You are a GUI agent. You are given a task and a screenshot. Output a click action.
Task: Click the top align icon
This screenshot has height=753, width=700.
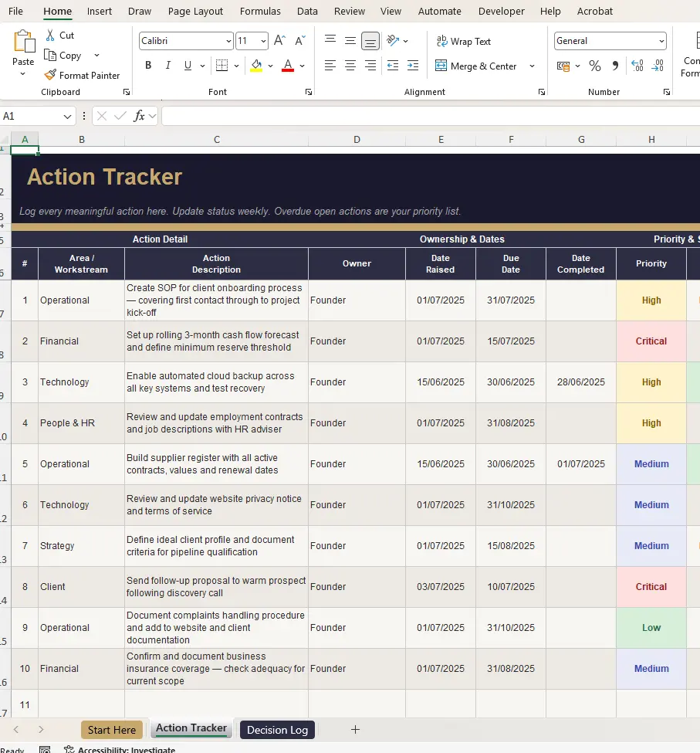[330, 41]
